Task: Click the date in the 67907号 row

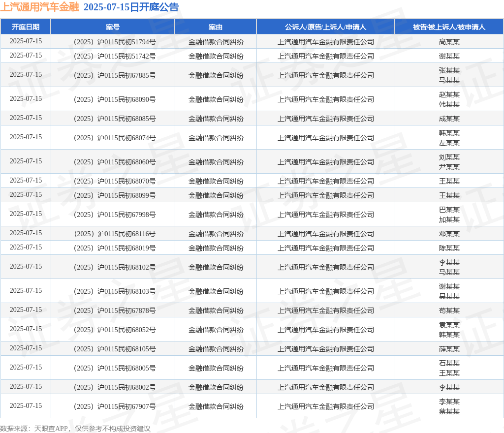Action: tap(26, 406)
